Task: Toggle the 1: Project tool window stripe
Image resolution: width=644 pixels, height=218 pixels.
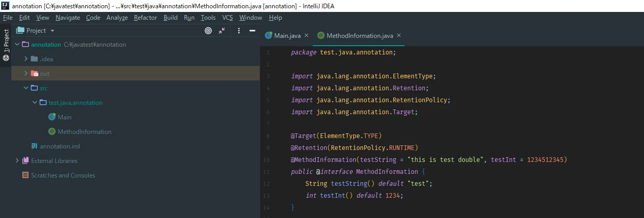Action: 6,45
